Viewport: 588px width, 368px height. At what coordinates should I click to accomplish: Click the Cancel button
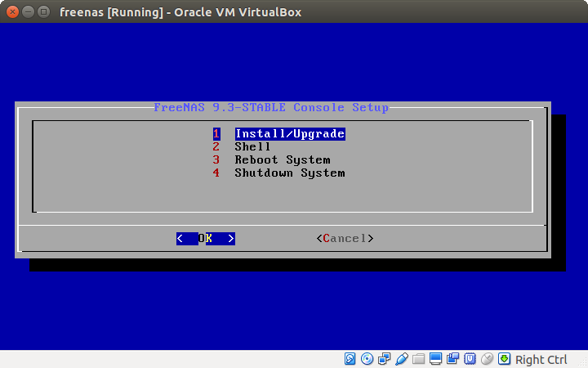345,239
